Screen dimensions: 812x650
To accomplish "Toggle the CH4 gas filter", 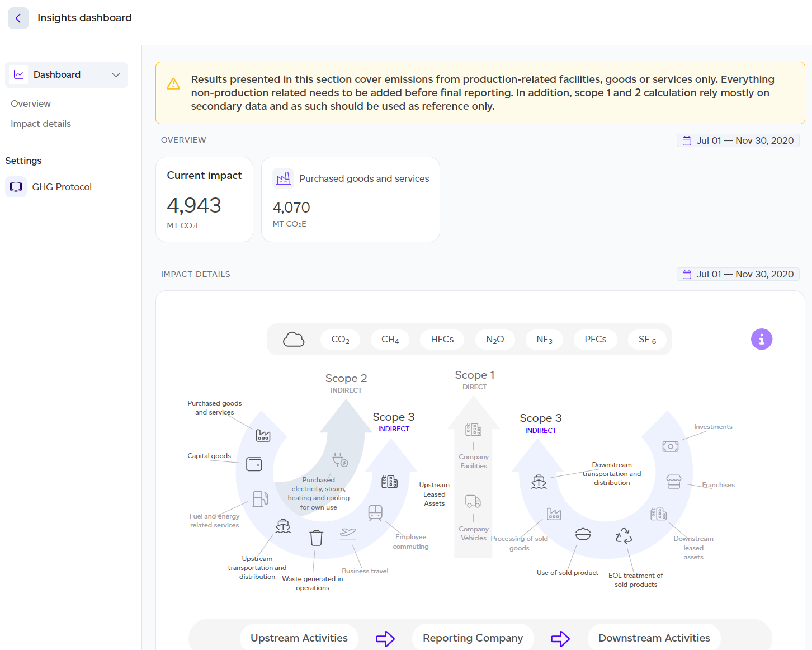I will click(390, 340).
